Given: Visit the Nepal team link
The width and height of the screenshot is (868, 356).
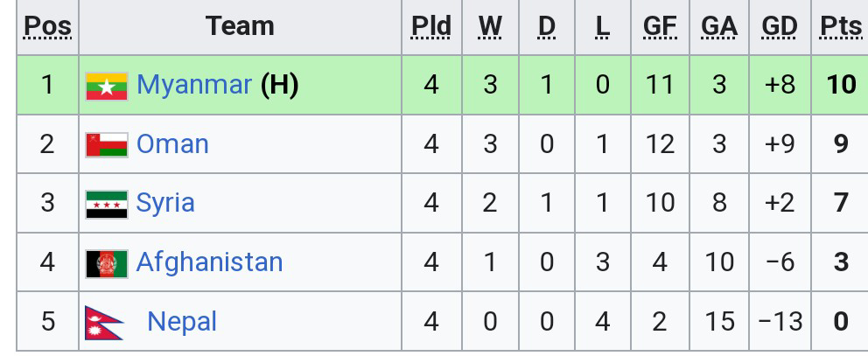Looking at the screenshot, I should [x=182, y=322].
